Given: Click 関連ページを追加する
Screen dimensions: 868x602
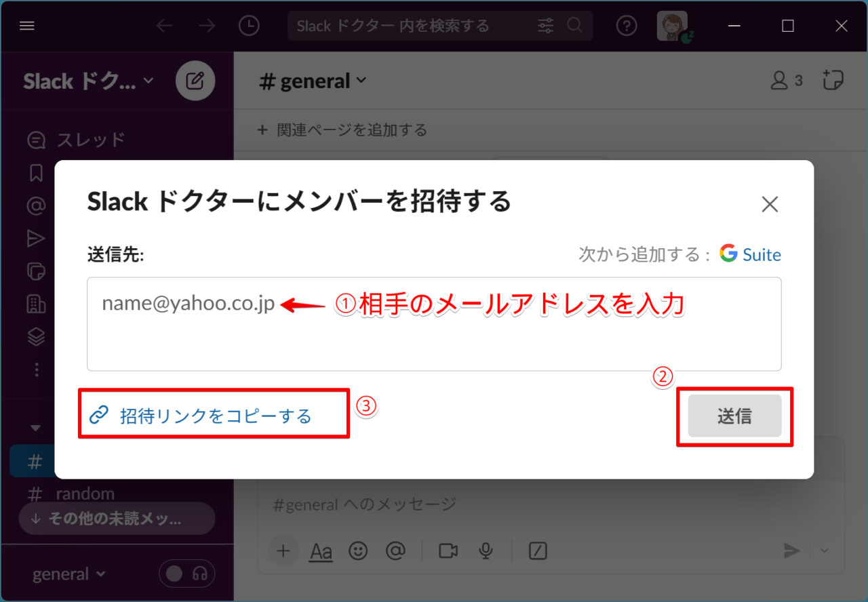Looking at the screenshot, I should click(x=342, y=129).
